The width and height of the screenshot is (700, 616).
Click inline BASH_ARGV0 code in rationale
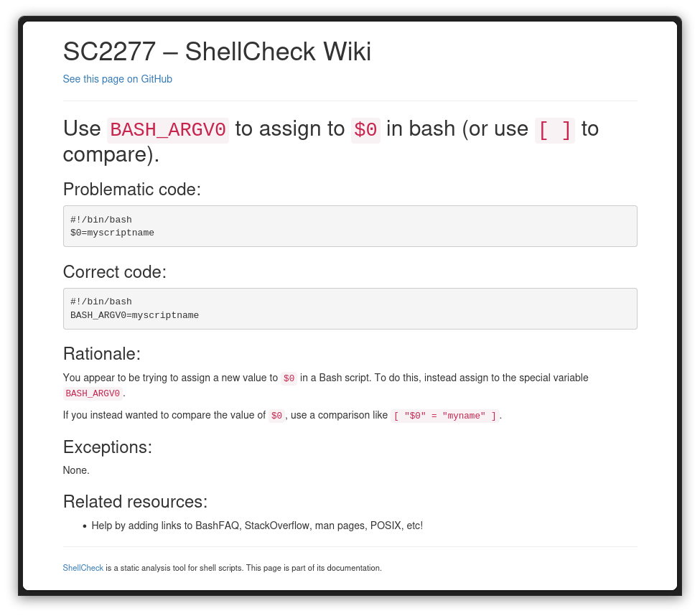click(93, 394)
